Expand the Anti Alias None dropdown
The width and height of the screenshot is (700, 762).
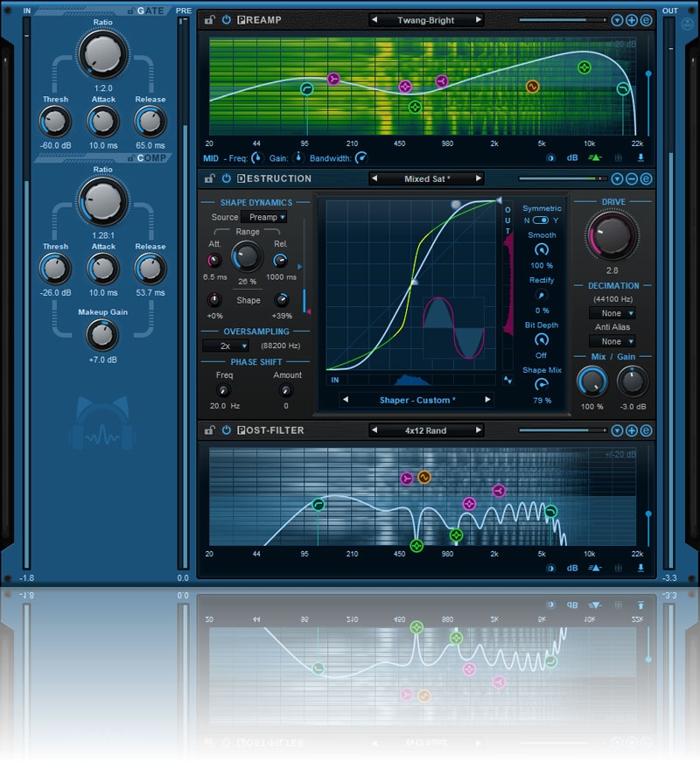[612, 341]
